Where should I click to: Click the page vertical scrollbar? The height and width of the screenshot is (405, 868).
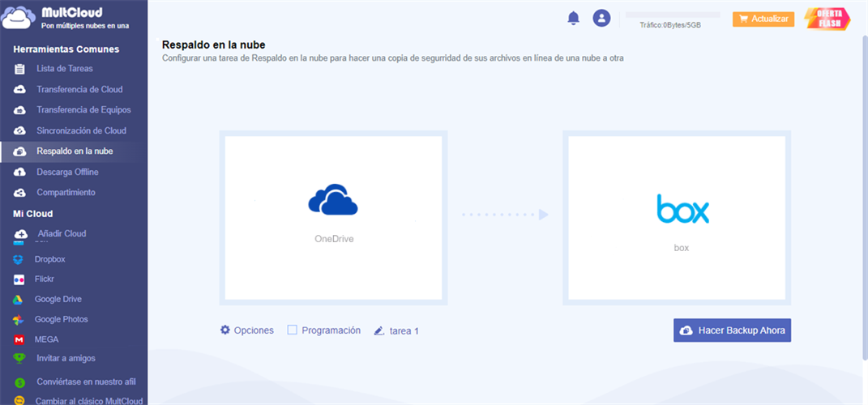pos(864,198)
